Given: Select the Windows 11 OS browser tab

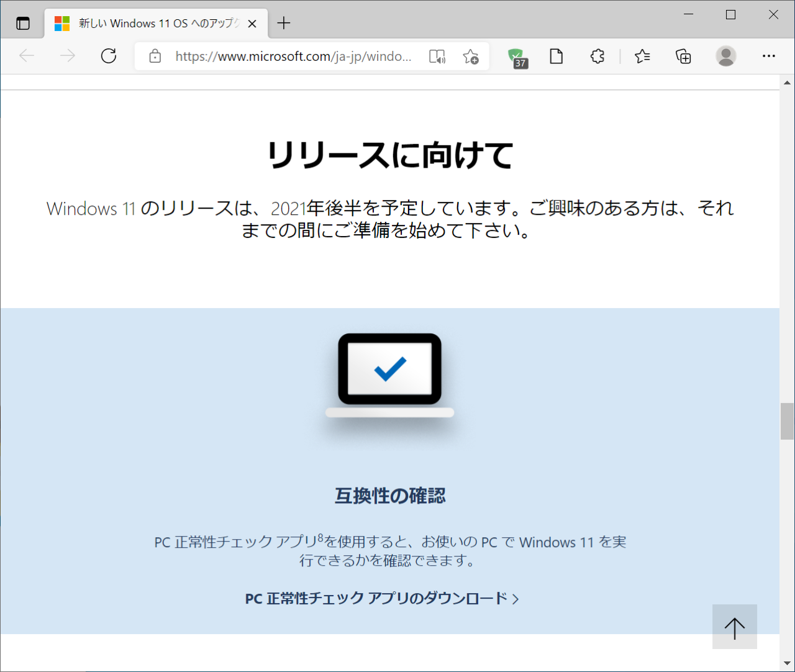Looking at the screenshot, I should (x=156, y=24).
